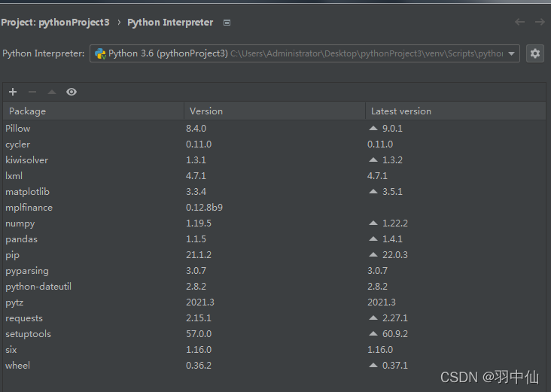Click Pillow upgrade arrow next to 9.0.1
Image resolution: width=551 pixels, height=392 pixels.
tap(373, 128)
